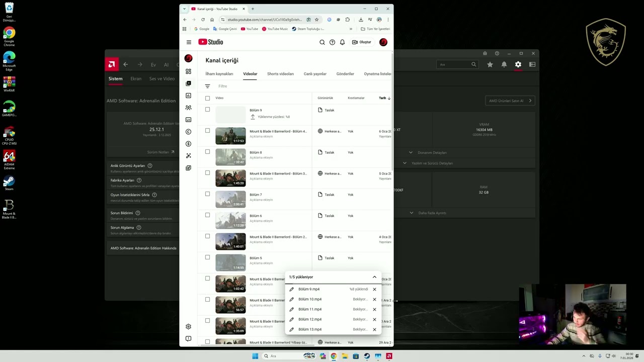Click the YouTube Studio search magnifier icon
Image resolution: width=644 pixels, height=362 pixels.
pos(322,42)
